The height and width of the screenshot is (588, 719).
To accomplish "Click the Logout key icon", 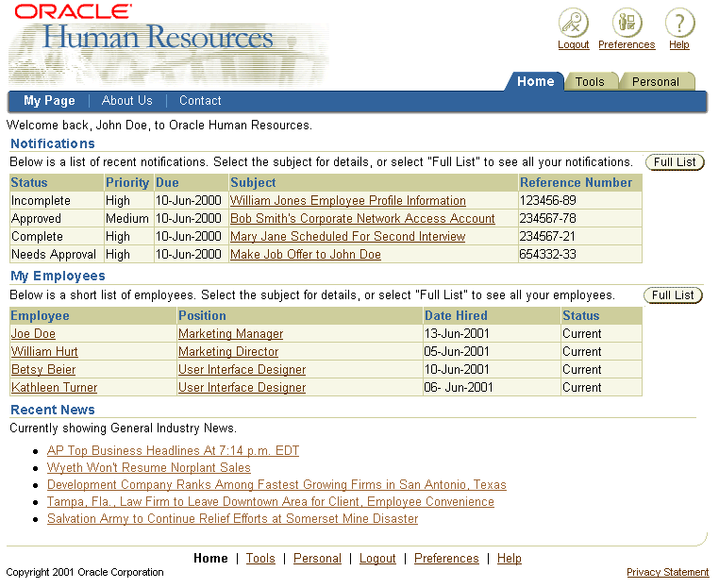I will point(573,23).
